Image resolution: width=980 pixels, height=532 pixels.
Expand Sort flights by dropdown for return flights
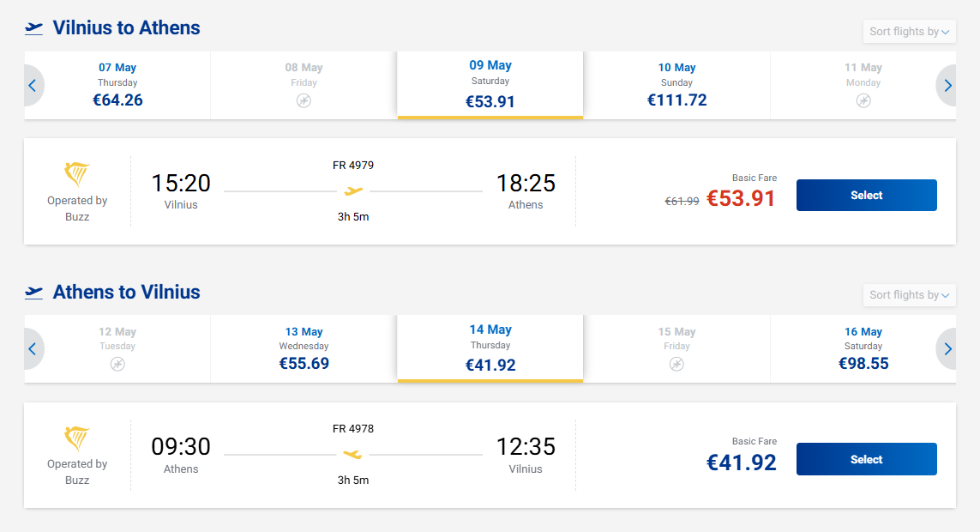(x=909, y=295)
